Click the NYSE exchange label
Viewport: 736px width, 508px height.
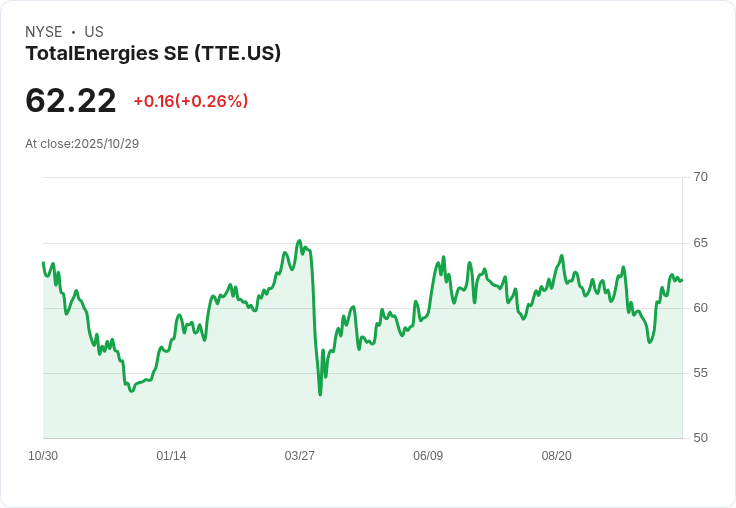(44, 32)
